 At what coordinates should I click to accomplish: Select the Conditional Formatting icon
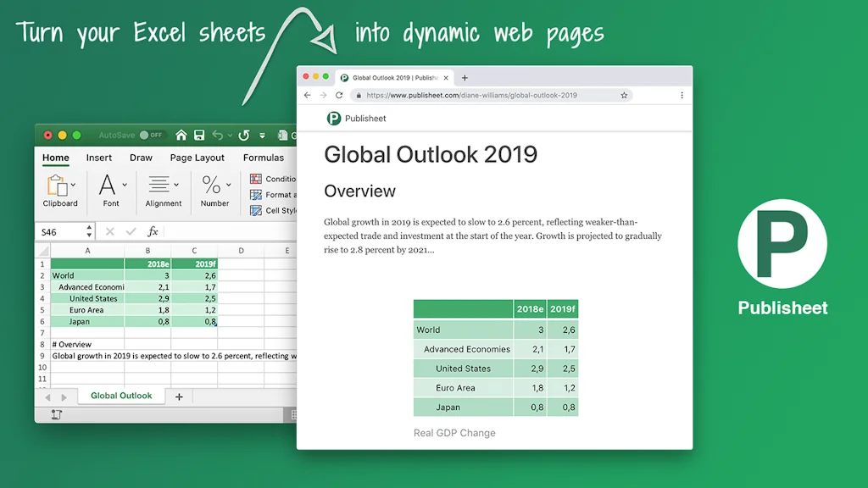click(256, 179)
